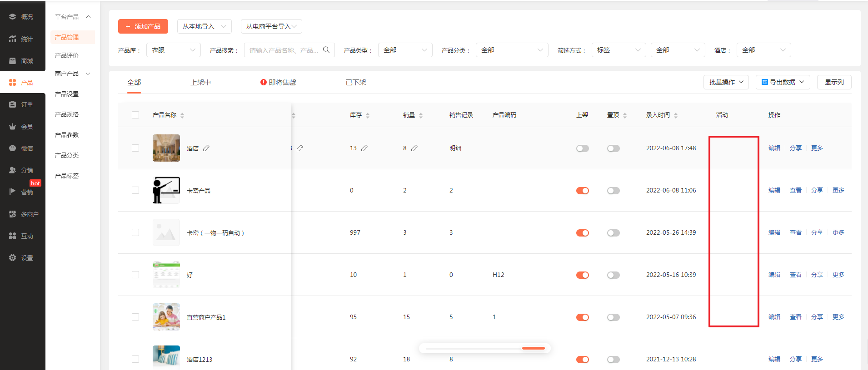The image size is (868, 370).
Task: Select the checkbox for 卡密产品 row
Action: click(135, 190)
